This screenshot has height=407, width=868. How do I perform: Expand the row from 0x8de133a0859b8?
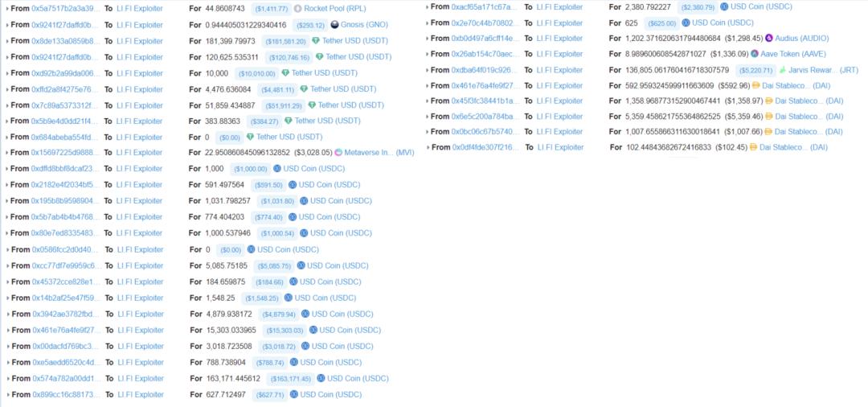click(x=7, y=41)
